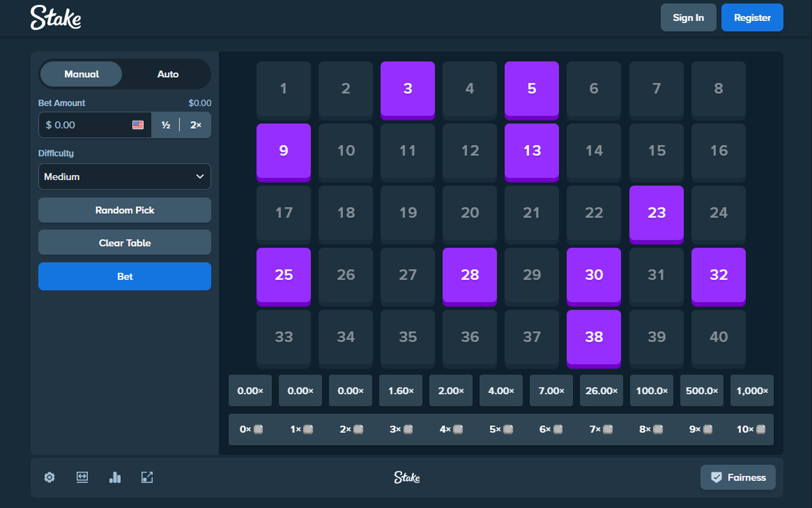Click the 500.0× payout box
Image resolution: width=812 pixels, height=508 pixels.
click(x=702, y=391)
